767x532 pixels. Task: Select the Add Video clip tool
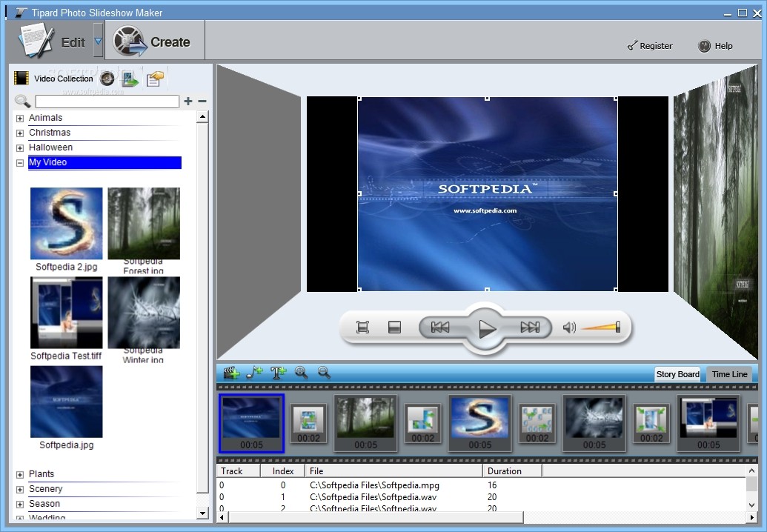click(x=230, y=372)
